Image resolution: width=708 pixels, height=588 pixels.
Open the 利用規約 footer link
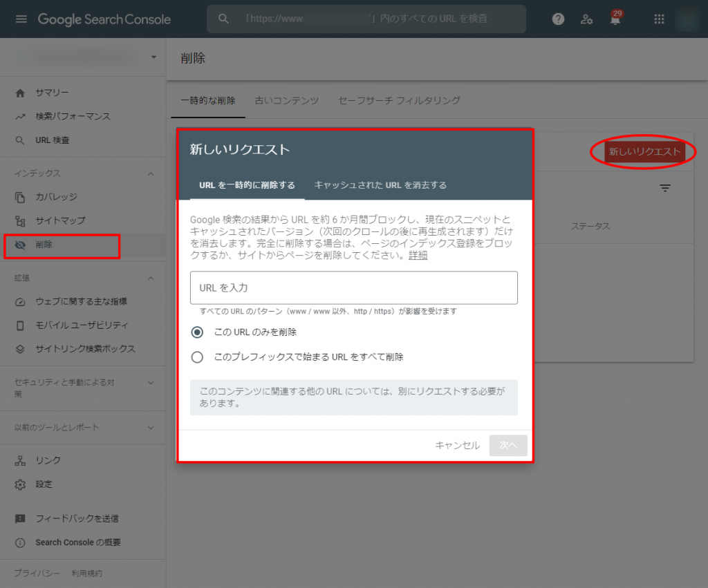pyautogui.click(x=86, y=573)
